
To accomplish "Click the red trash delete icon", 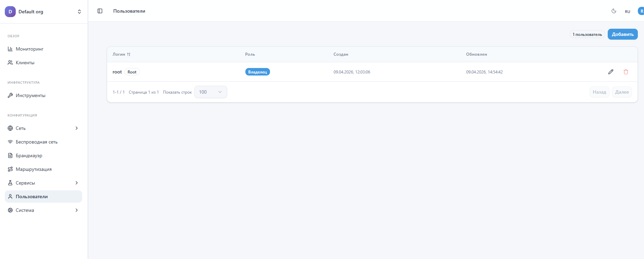I will 626,72.
